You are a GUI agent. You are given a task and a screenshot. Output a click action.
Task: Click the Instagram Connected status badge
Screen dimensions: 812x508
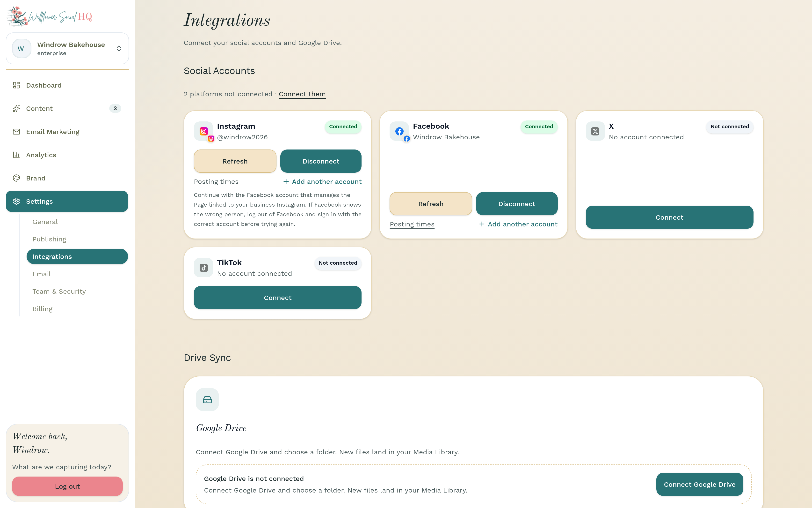point(343,127)
